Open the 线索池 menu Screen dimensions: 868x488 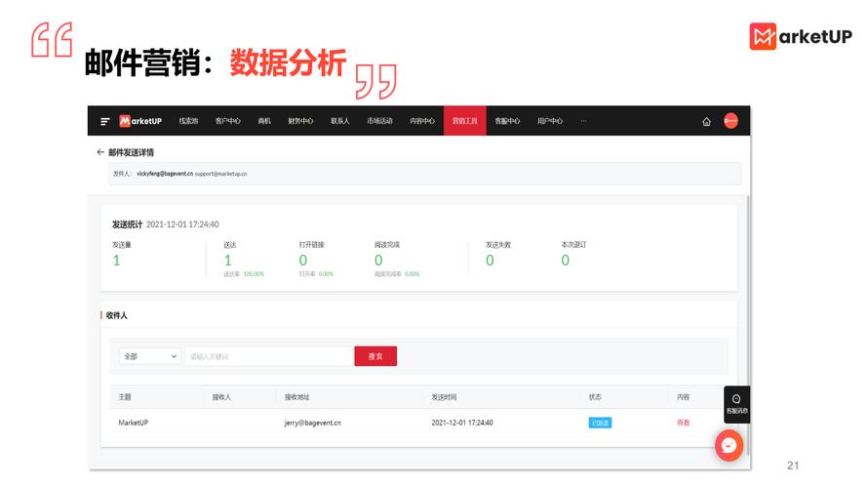188,121
